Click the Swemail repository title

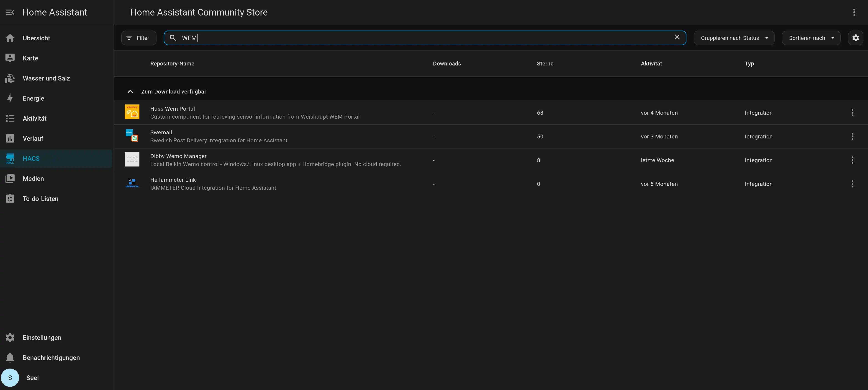[x=161, y=133]
